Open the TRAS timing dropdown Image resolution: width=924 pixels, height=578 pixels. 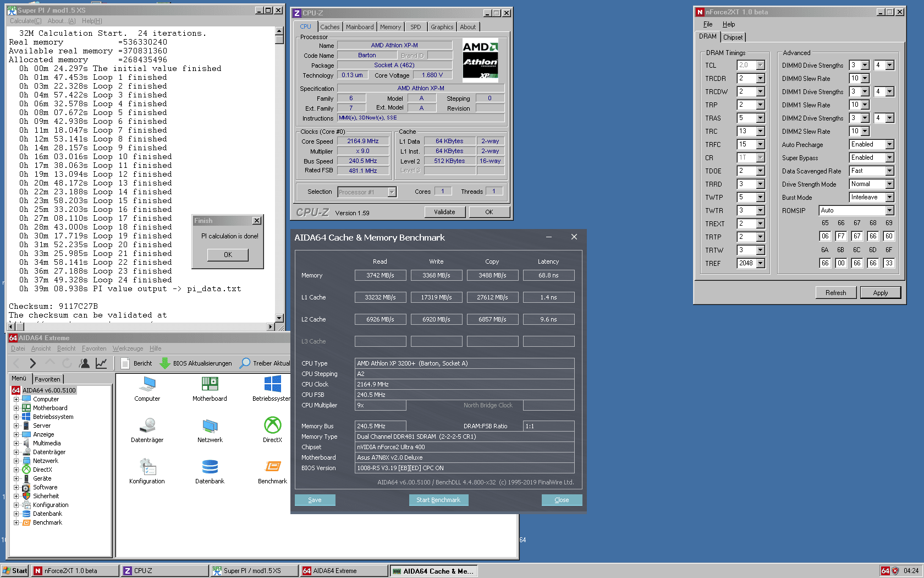coord(760,118)
